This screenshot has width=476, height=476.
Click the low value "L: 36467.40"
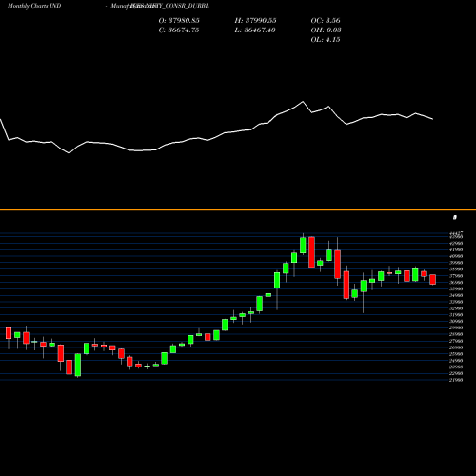pyautogui.click(x=255, y=30)
